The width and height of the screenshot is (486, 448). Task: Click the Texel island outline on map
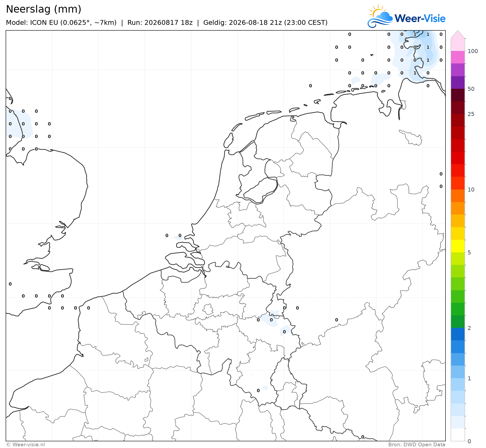(228, 140)
